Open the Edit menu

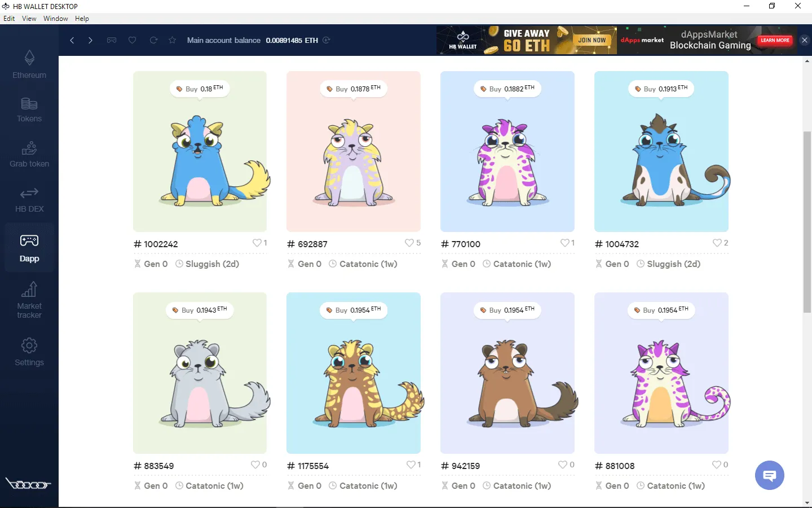9,18
